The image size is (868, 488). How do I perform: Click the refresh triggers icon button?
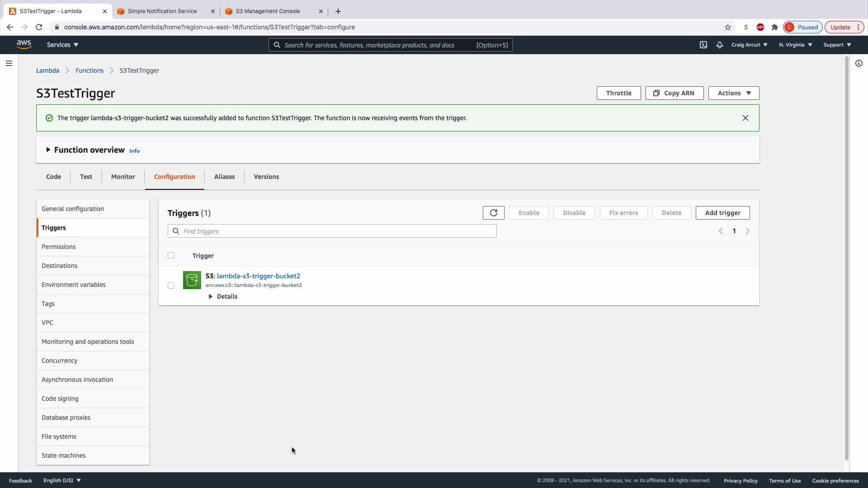coord(493,213)
